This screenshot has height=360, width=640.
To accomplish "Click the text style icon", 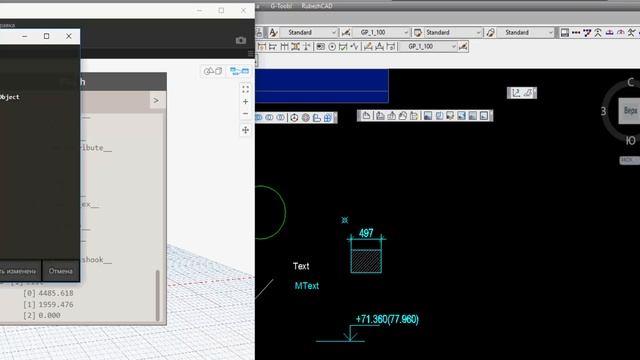I will [273, 32].
